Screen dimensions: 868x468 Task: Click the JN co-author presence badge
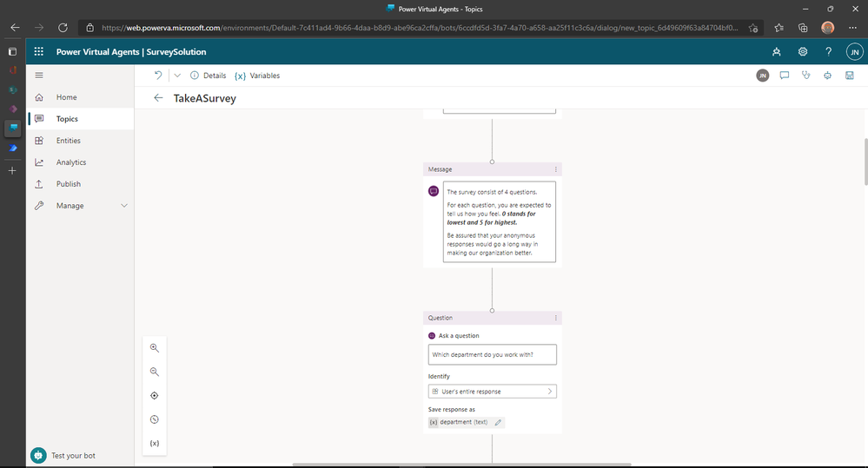pos(763,76)
